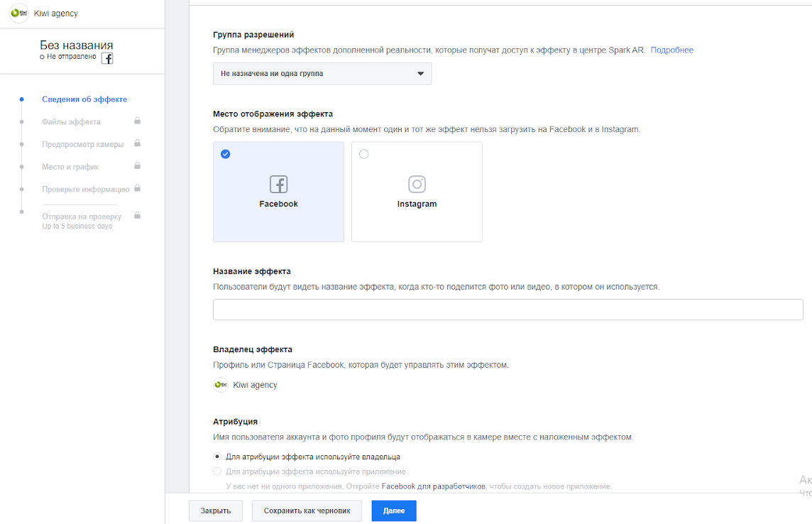This screenshot has width=812, height=524.
Task: Click the Закрыть button
Action: [x=216, y=511]
